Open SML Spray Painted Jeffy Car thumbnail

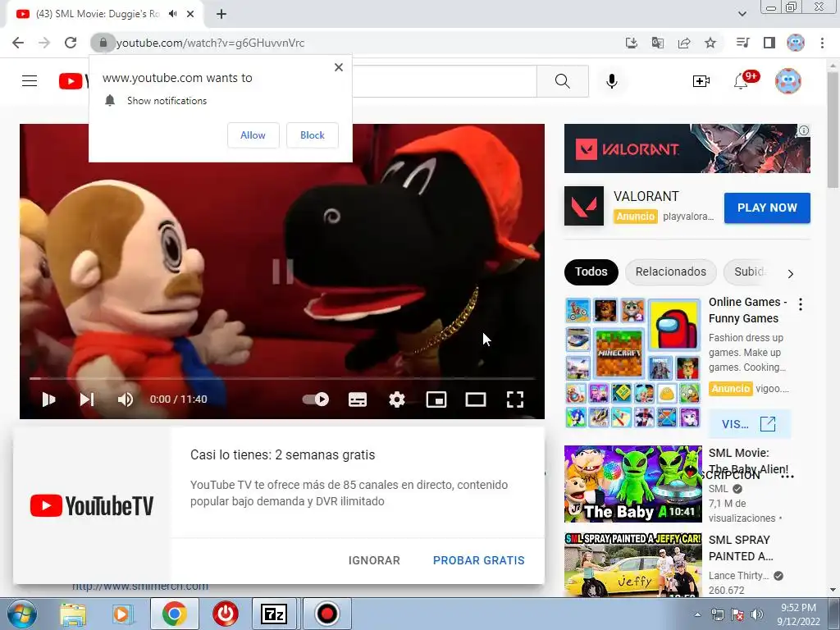tap(632, 564)
